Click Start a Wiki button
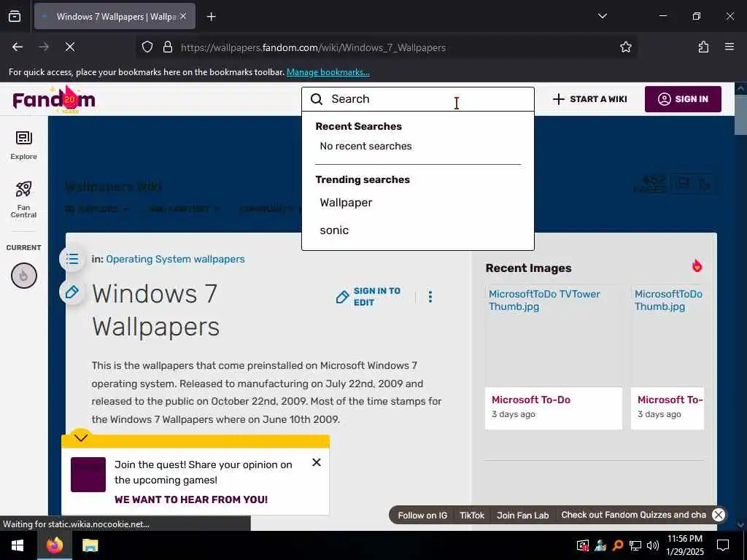This screenshot has width=747, height=560. (x=589, y=99)
